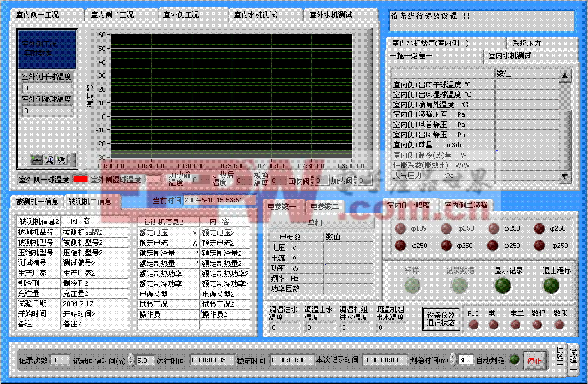Switch to the 室内侧一喷嘴 tab
This screenshot has width=588, height=384.
(411, 205)
